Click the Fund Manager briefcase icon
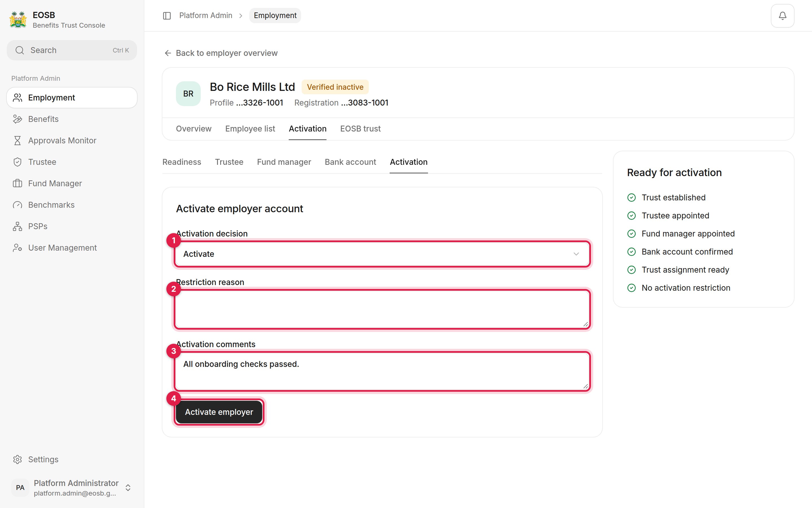The width and height of the screenshot is (812, 508). coord(17,183)
